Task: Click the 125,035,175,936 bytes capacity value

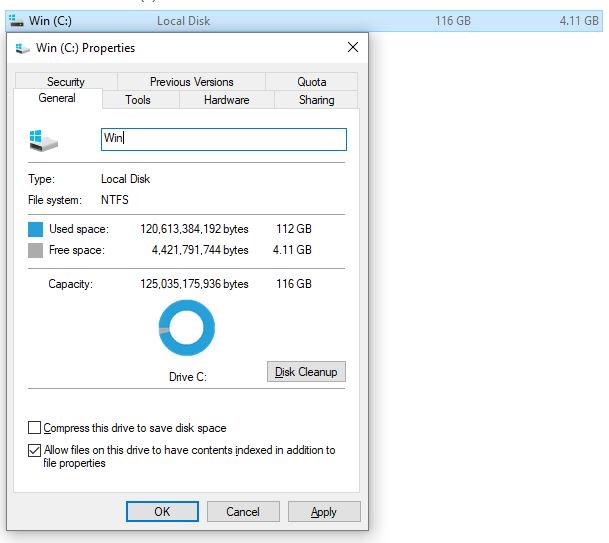Action: [x=194, y=284]
